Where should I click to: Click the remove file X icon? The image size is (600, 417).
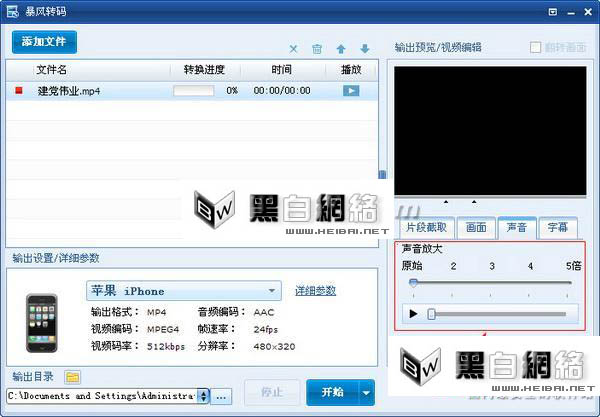[293, 49]
